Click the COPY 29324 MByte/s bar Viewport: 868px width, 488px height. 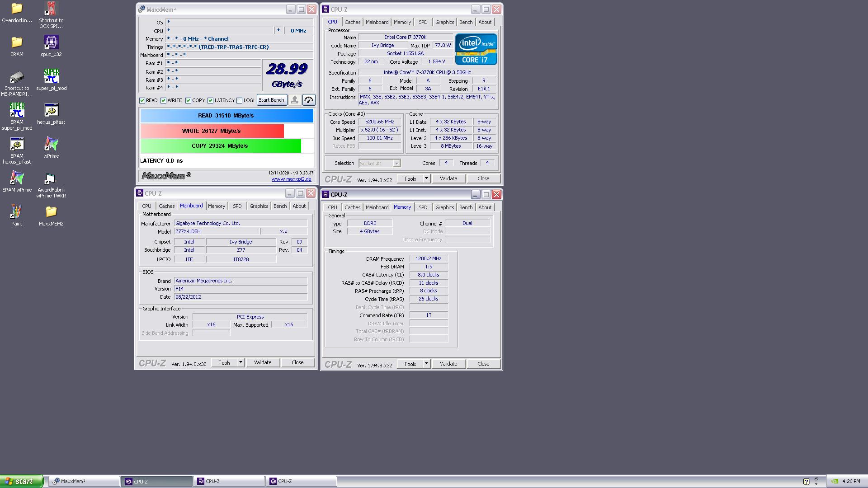tap(221, 146)
